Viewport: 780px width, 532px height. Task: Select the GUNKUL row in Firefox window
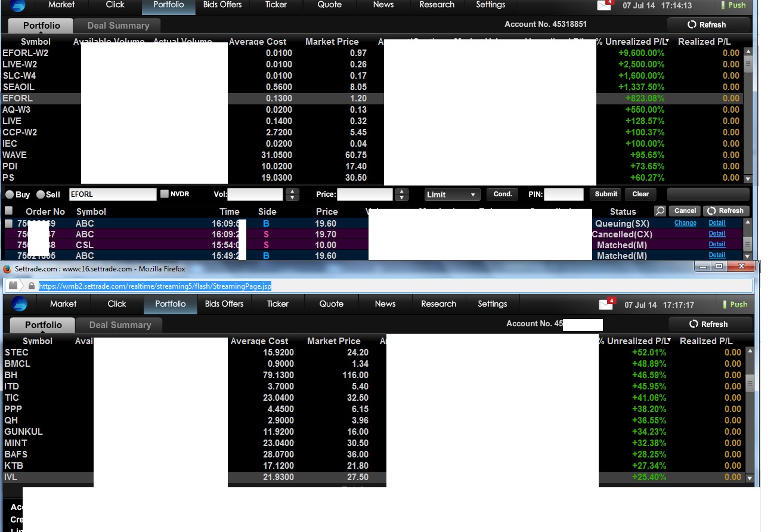click(374, 432)
